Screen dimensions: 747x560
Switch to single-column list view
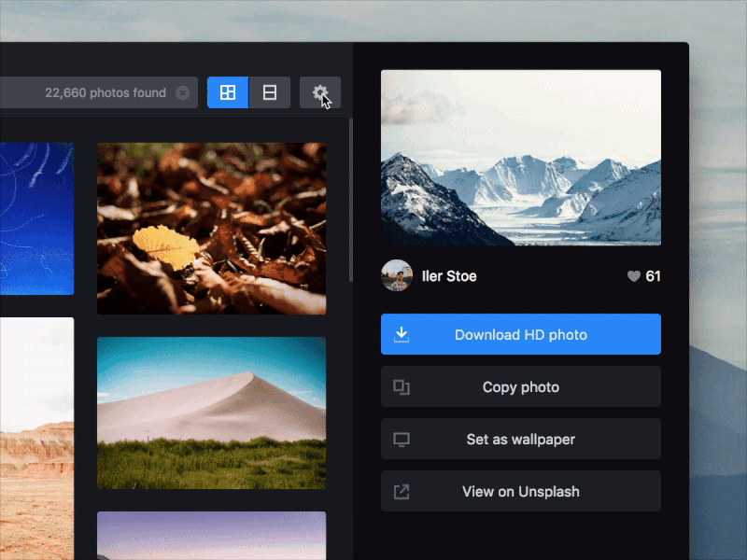[x=270, y=92]
